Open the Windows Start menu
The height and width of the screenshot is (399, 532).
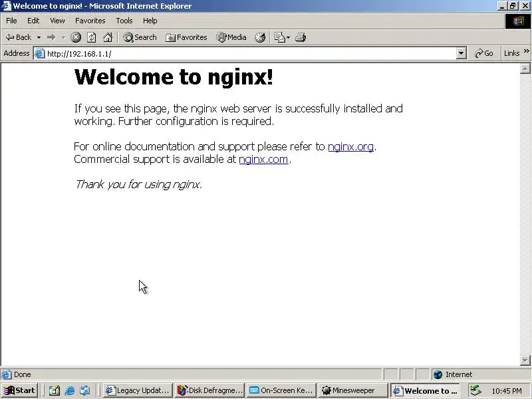click(x=19, y=390)
